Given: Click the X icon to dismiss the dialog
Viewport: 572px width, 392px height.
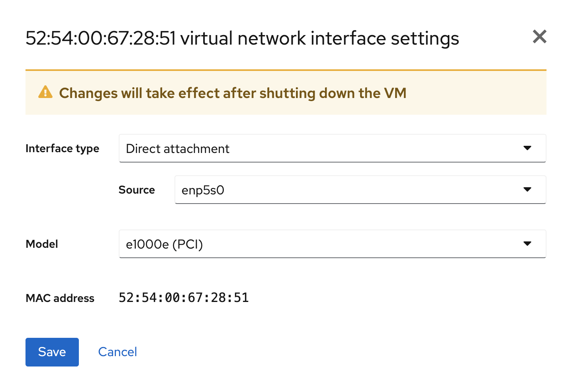Looking at the screenshot, I should pos(540,37).
